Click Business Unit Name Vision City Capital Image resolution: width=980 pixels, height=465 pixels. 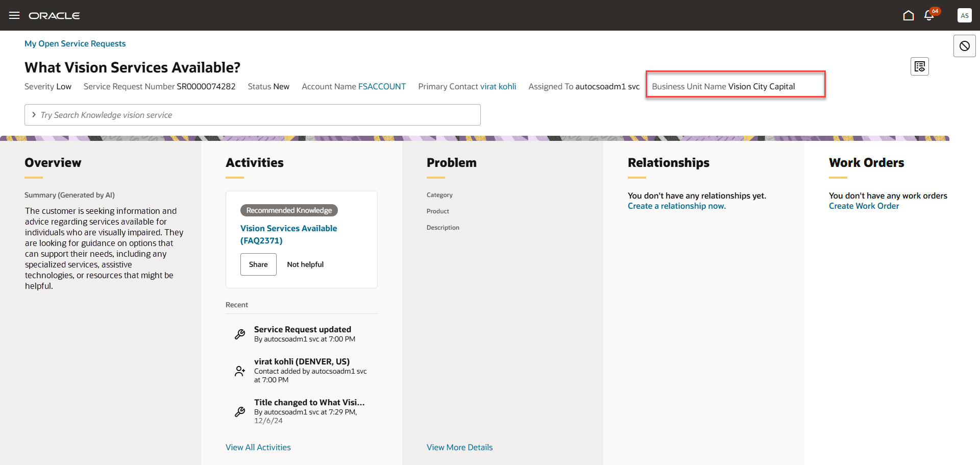coord(723,87)
